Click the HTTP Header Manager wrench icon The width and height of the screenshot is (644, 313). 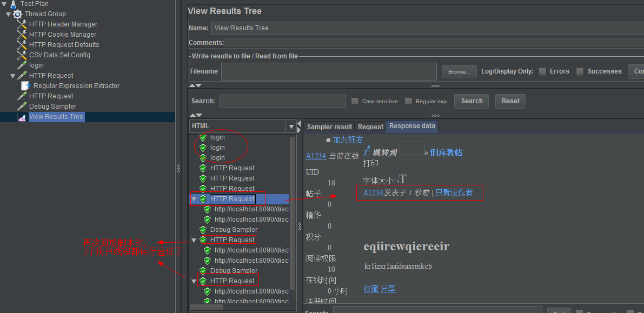[x=22, y=24]
